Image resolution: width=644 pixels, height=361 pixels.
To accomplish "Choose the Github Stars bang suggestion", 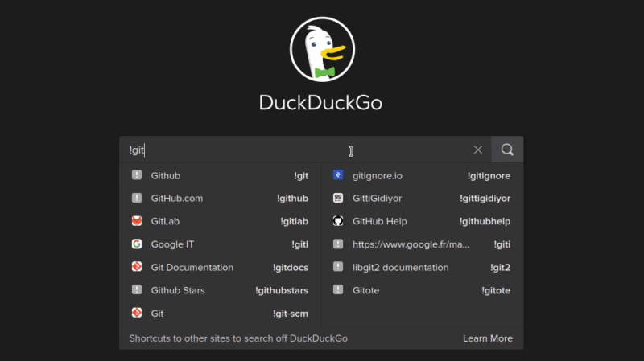I will [x=220, y=290].
